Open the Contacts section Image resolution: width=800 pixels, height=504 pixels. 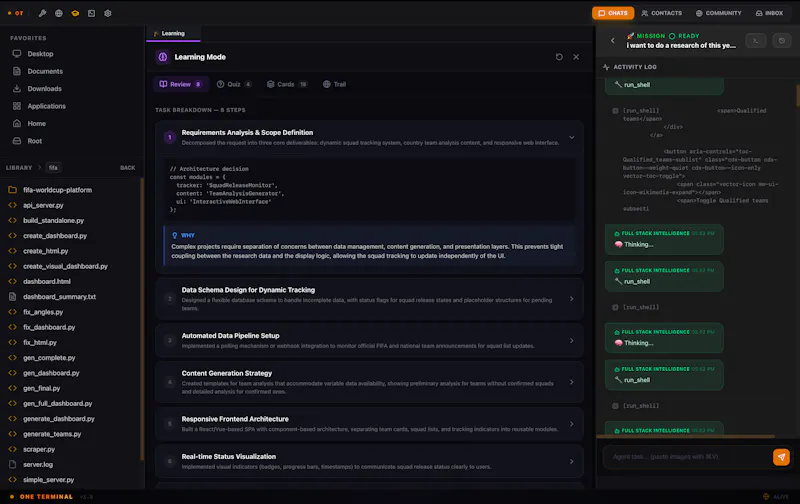(662, 13)
